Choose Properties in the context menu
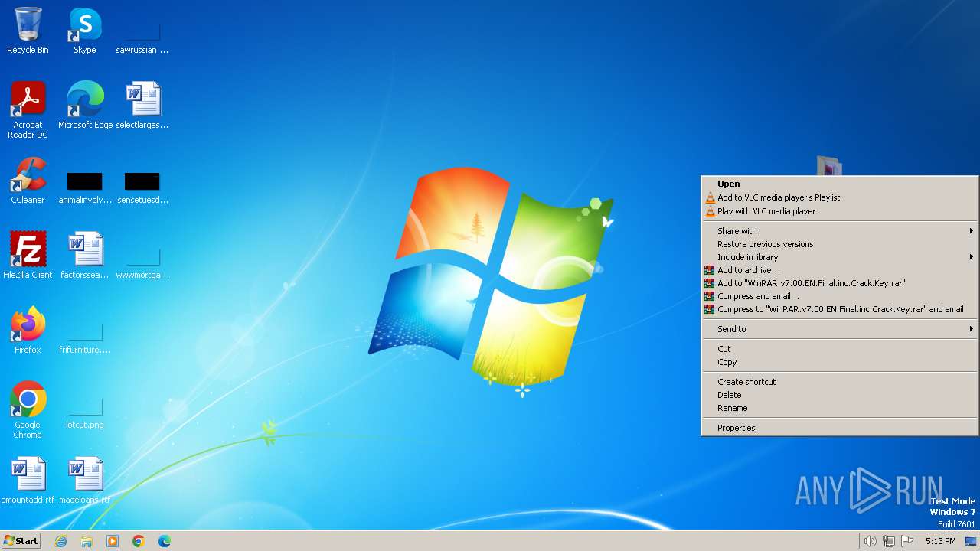The image size is (980, 551). coord(840,428)
